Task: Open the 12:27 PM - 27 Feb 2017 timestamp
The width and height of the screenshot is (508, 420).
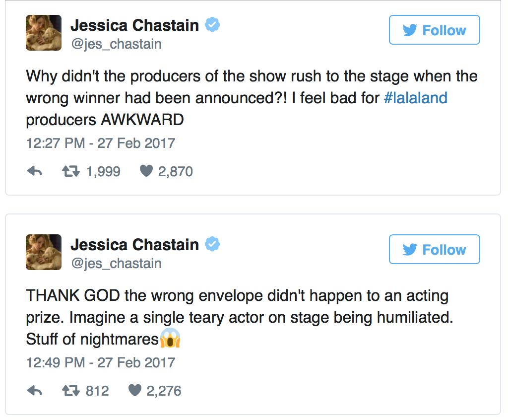Action: click(100, 143)
